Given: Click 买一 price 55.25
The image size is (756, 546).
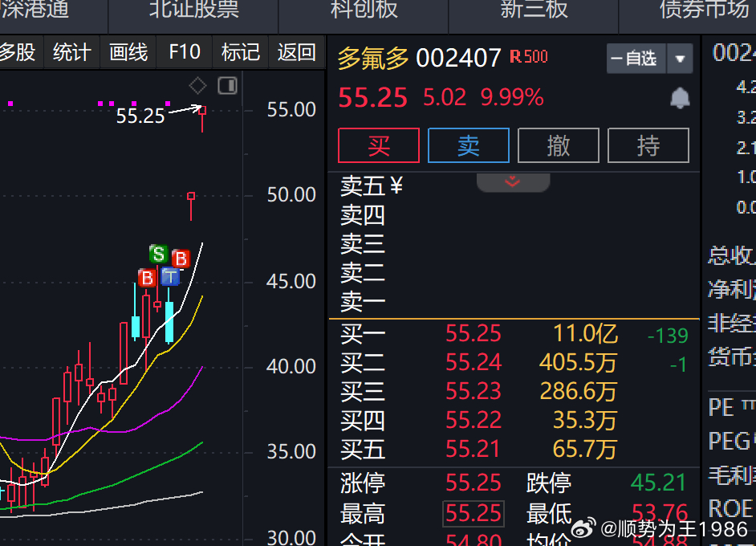Looking at the screenshot, I should [x=473, y=333].
